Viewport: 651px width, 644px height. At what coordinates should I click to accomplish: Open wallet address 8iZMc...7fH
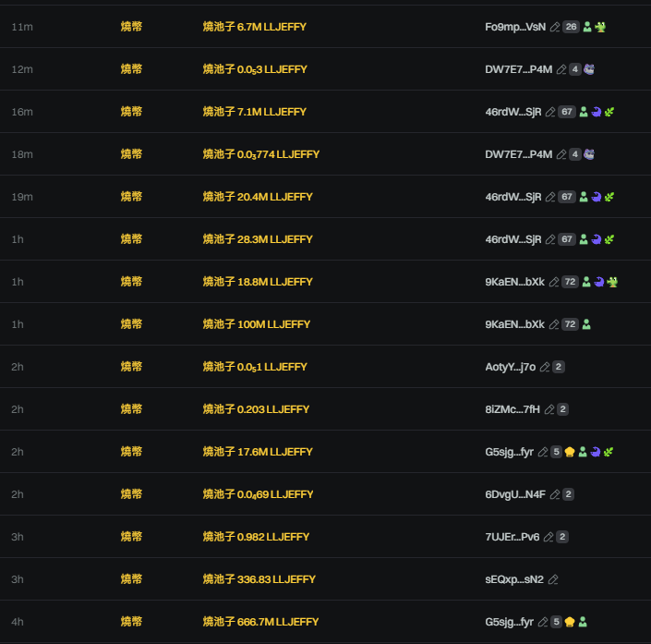pyautogui.click(x=512, y=409)
